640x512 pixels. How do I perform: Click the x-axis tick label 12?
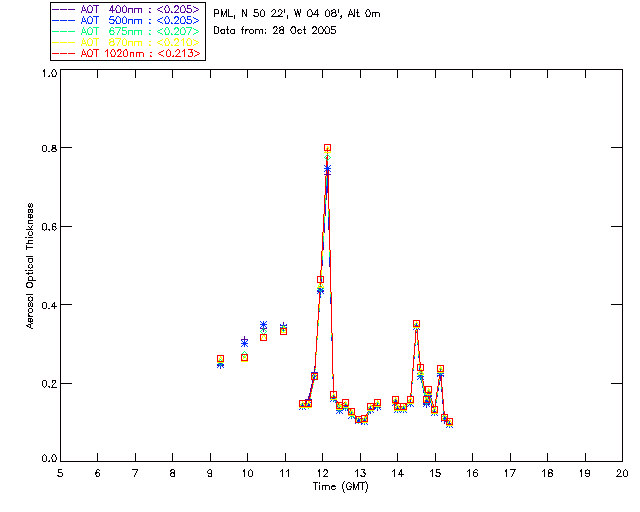click(x=323, y=473)
